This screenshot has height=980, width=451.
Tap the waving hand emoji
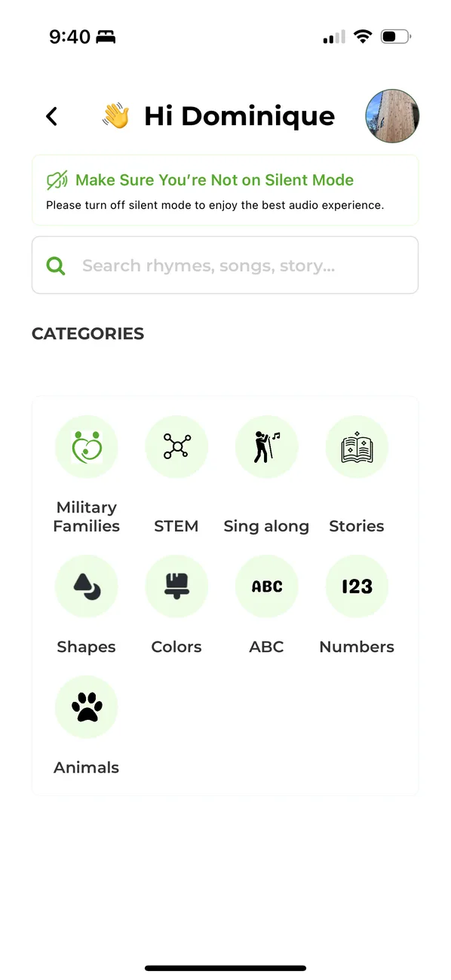click(x=115, y=116)
